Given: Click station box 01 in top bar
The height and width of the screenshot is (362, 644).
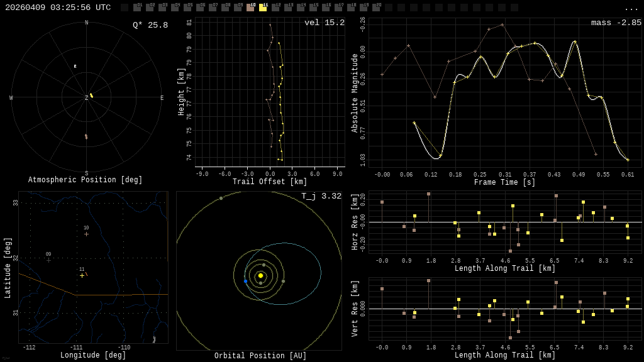Looking at the screenshot, I should pyautogui.click(x=137, y=8).
